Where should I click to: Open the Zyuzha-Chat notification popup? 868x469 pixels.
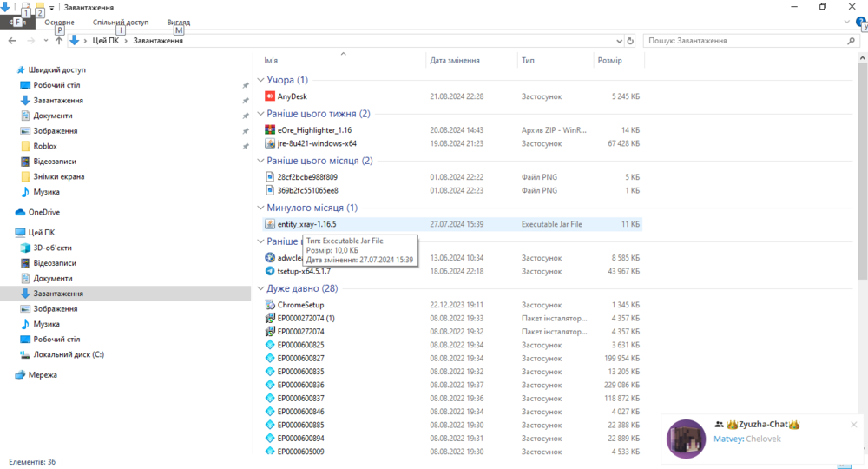click(761, 439)
